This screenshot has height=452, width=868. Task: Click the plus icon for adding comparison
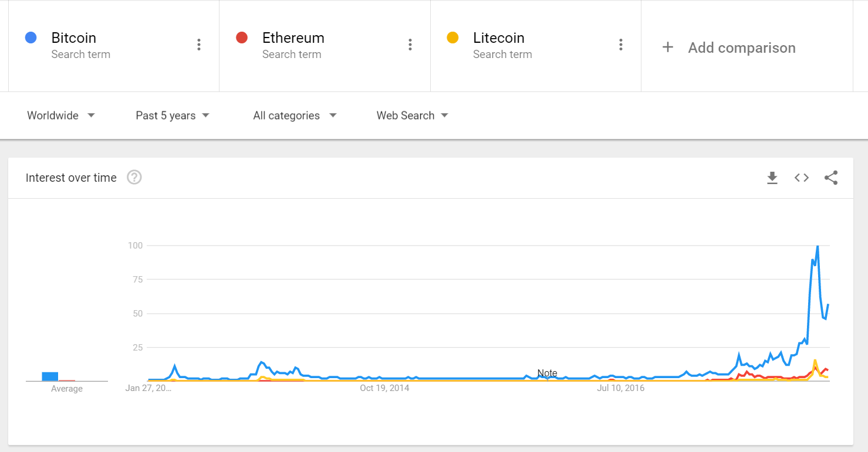(667, 47)
